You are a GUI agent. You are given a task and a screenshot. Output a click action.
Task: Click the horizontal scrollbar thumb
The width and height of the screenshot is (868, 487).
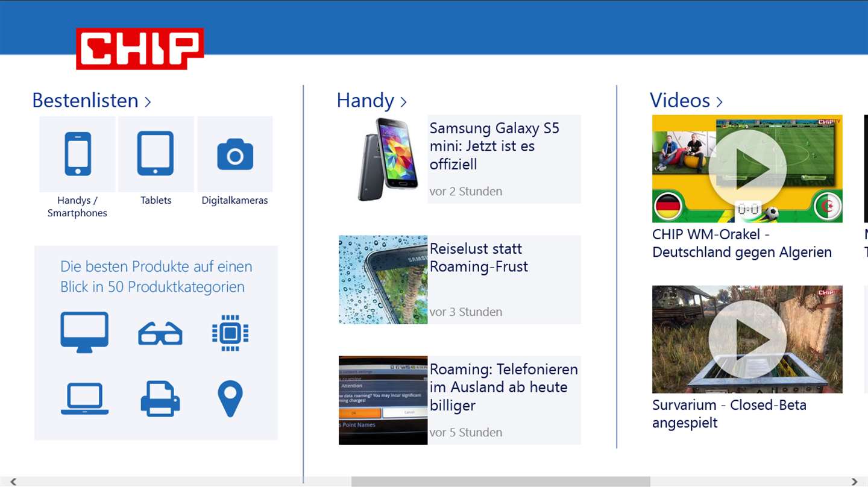pos(501,482)
